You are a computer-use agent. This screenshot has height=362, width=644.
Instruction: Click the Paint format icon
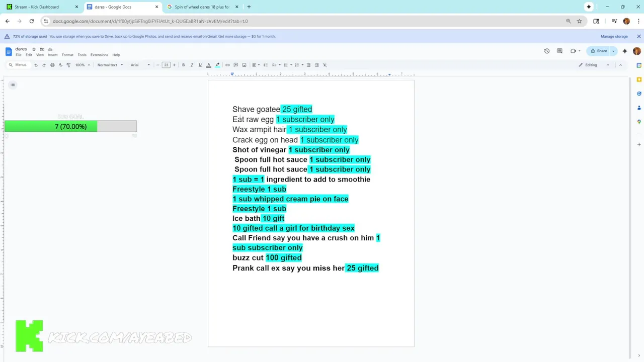pyautogui.click(x=68, y=65)
